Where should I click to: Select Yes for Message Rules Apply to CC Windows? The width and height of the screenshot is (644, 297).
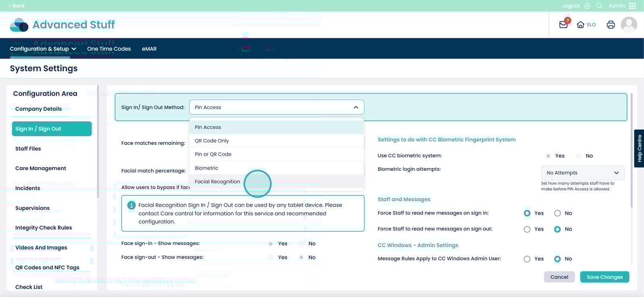(x=527, y=259)
